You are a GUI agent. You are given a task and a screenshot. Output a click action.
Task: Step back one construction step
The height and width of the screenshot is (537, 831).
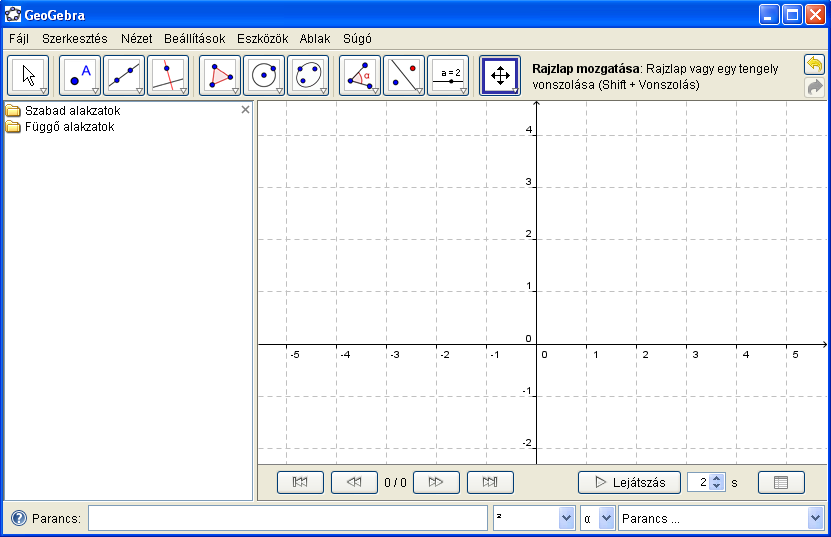click(x=354, y=482)
